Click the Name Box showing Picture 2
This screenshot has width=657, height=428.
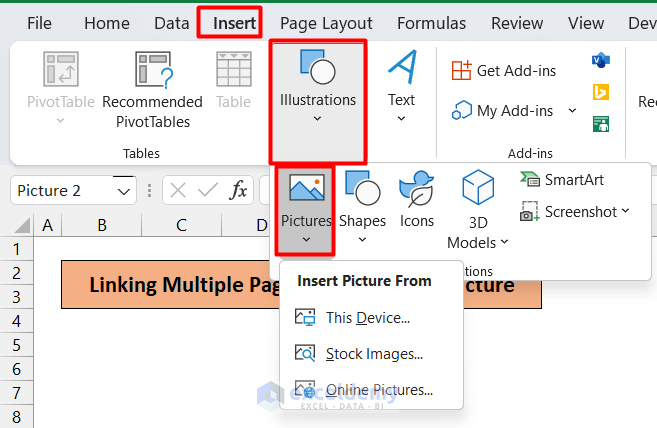[x=62, y=190]
